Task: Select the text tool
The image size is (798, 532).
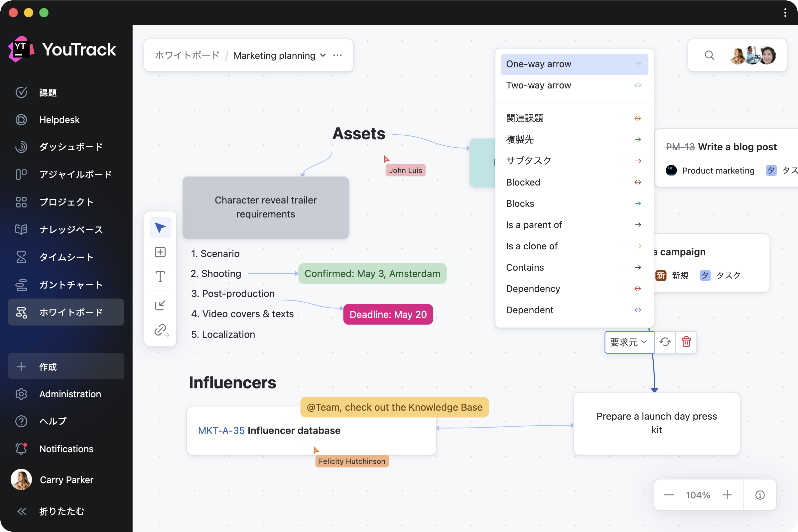Action: 160,277
